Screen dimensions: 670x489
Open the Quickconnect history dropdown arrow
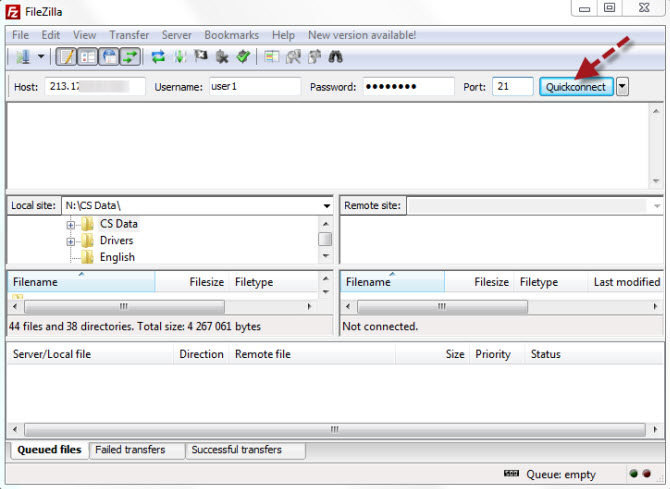point(623,87)
